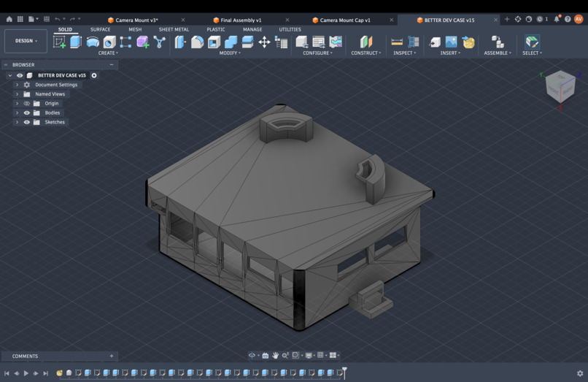Open the CONSTRUCT menu dropdown
588x382 pixels.
(366, 53)
